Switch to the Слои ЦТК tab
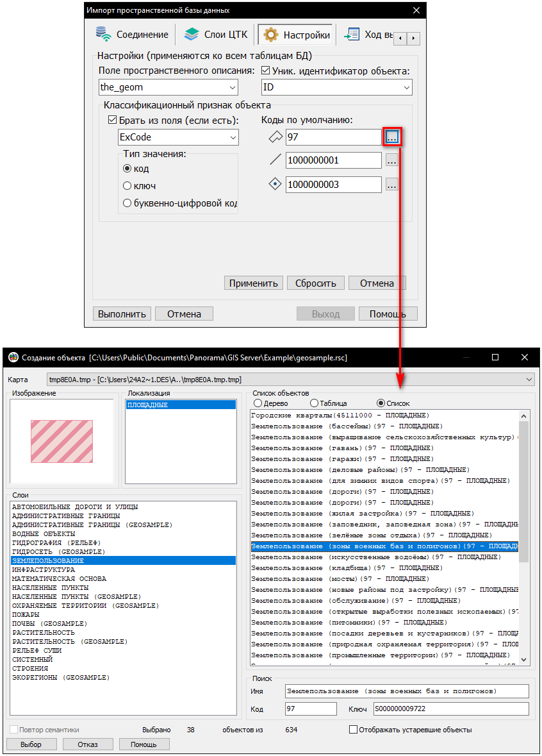 tap(215, 35)
